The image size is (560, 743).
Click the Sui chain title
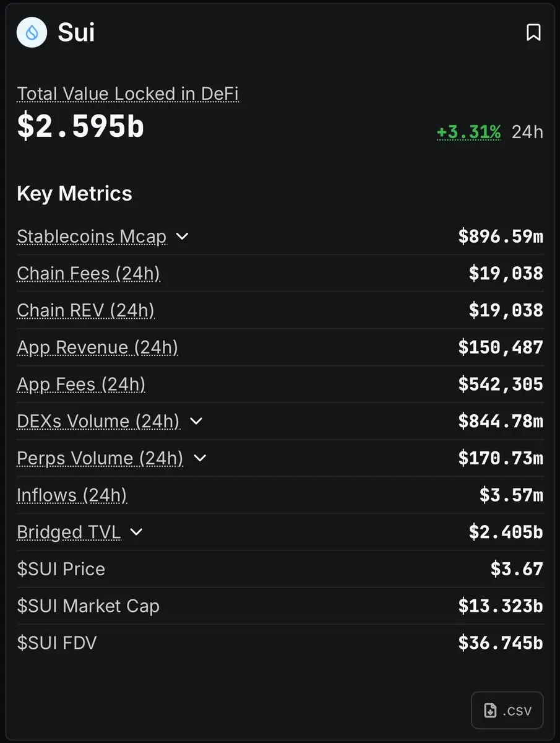76,32
